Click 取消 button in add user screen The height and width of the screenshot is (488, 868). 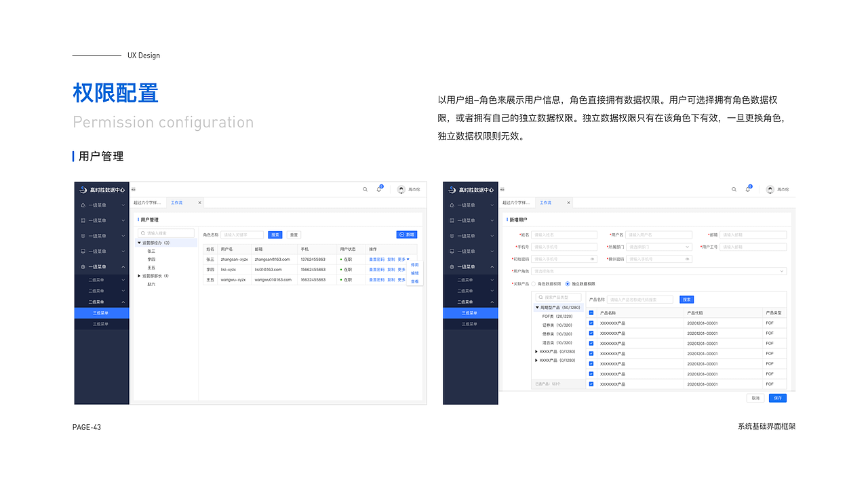[755, 398]
